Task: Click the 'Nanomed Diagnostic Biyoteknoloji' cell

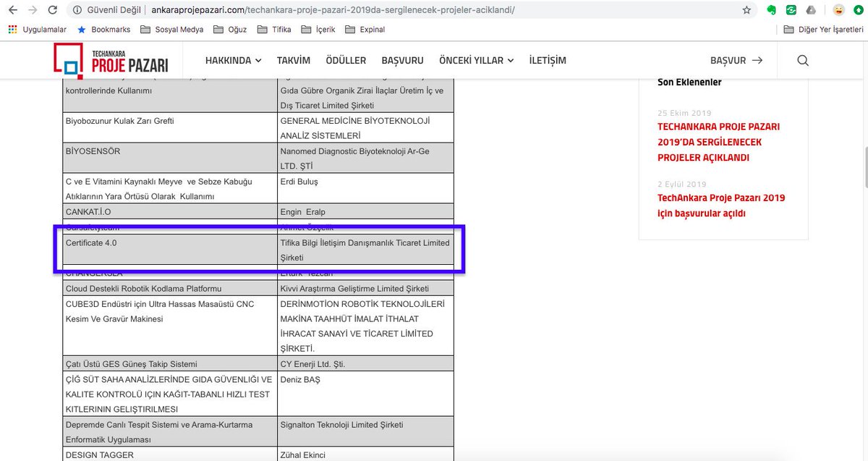Action: tap(365, 158)
